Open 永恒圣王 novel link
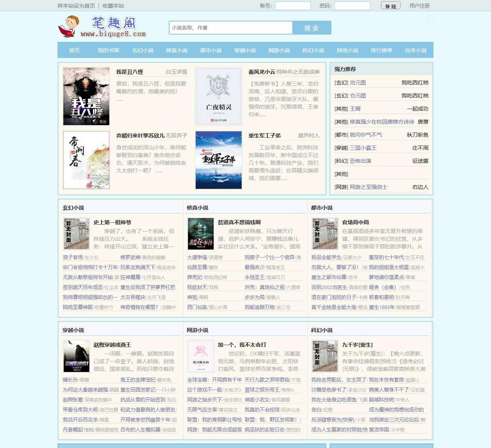Screen dimensions: 491x448 click(255, 277)
